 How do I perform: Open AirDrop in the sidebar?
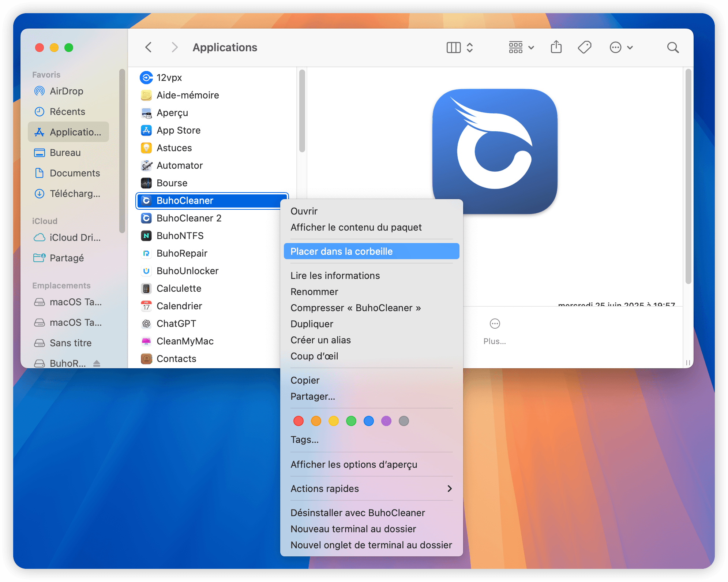pyautogui.click(x=68, y=91)
